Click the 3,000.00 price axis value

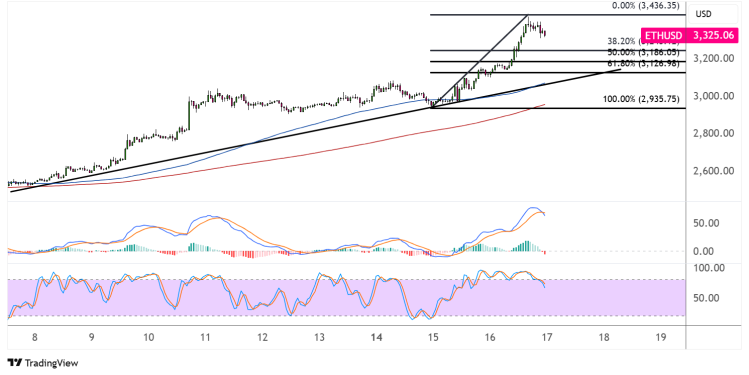[714, 96]
